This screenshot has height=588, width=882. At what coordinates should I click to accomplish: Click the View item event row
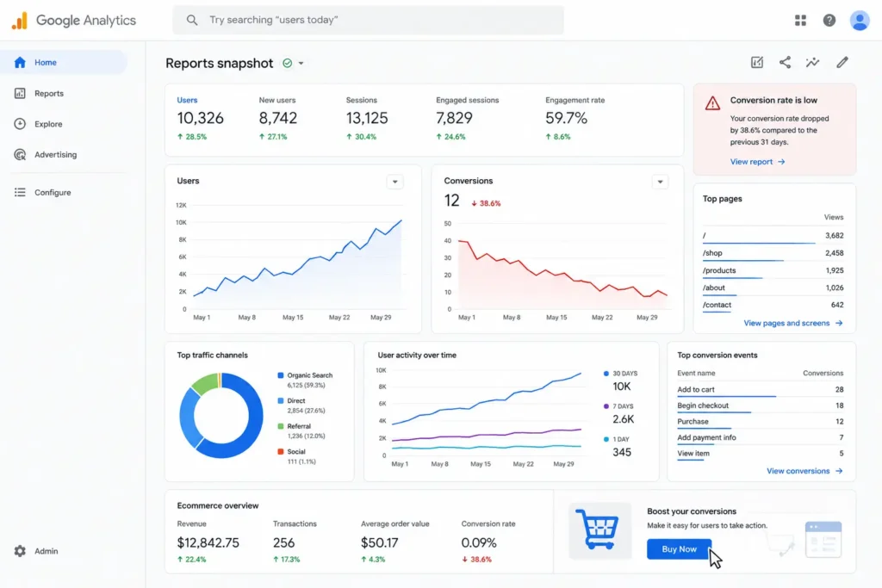point(761,455)
